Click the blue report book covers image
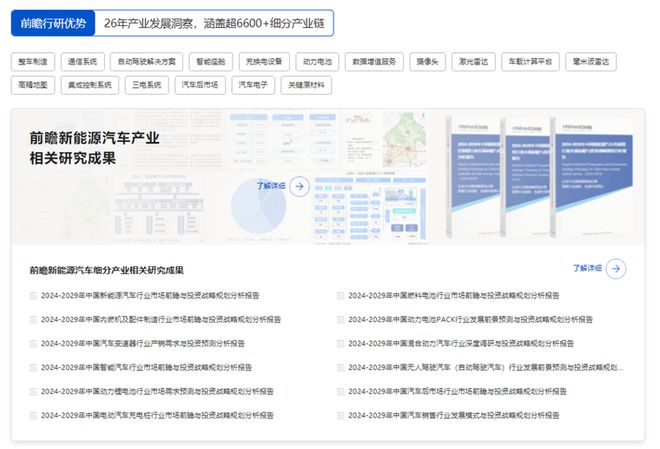Screen dimensions: 660x449 (x=539, y=178)
